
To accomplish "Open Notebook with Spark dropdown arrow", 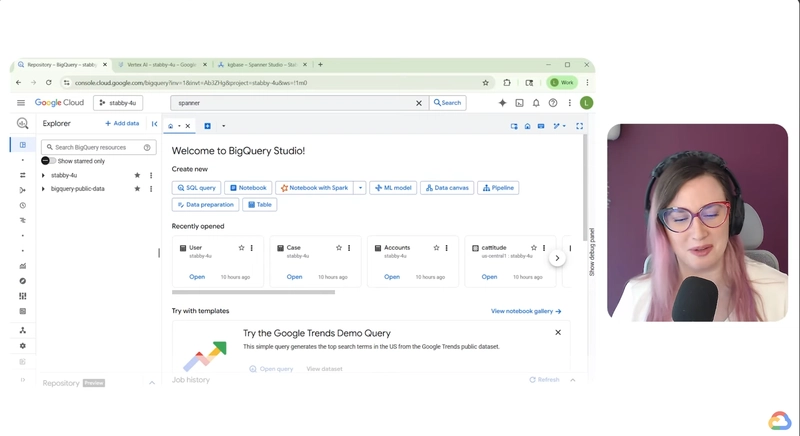I will [360, 188].
